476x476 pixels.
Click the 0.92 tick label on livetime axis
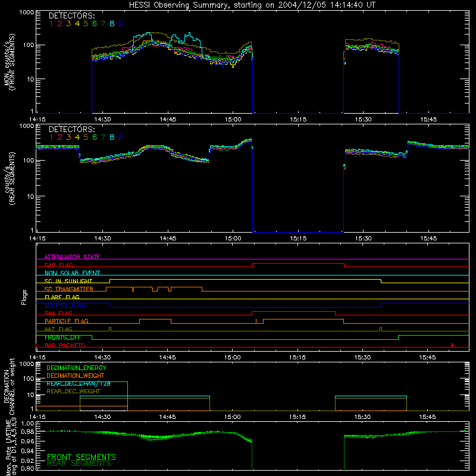point(27,459)
